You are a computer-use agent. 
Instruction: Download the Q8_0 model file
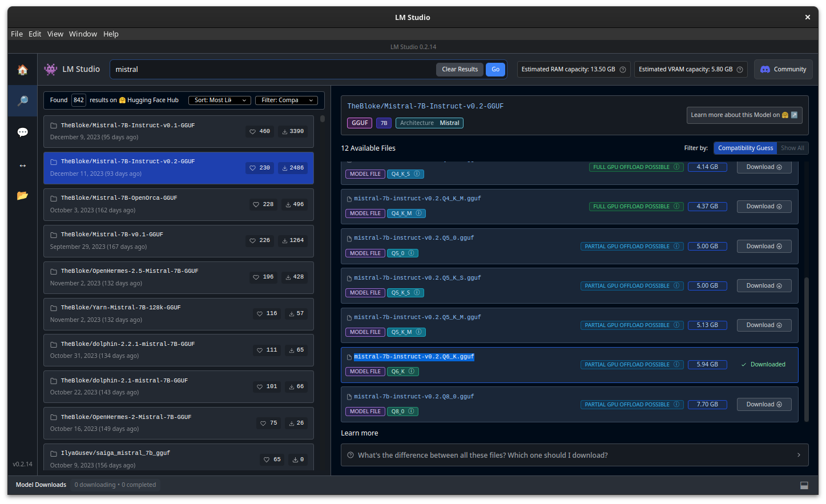763,405
